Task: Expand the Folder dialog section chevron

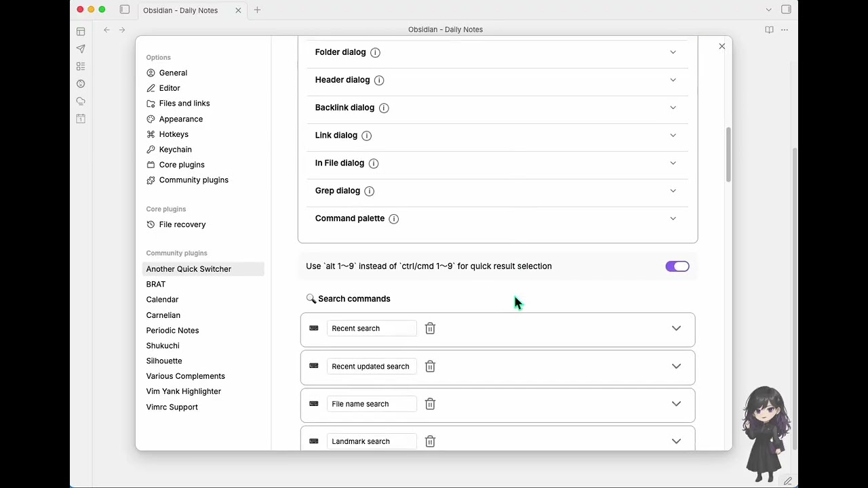Action: pyautogui.click(x=673, y=52)
